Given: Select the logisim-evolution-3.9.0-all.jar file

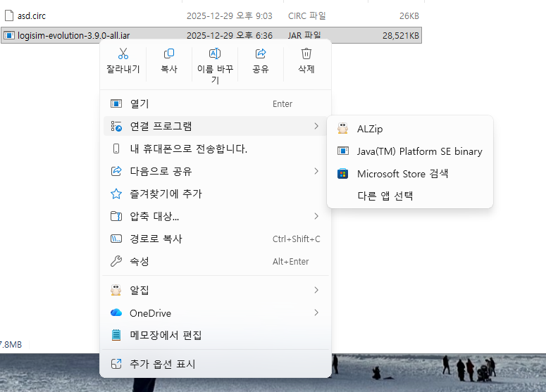Looking at the screenshot, I should tap(211, 35).
